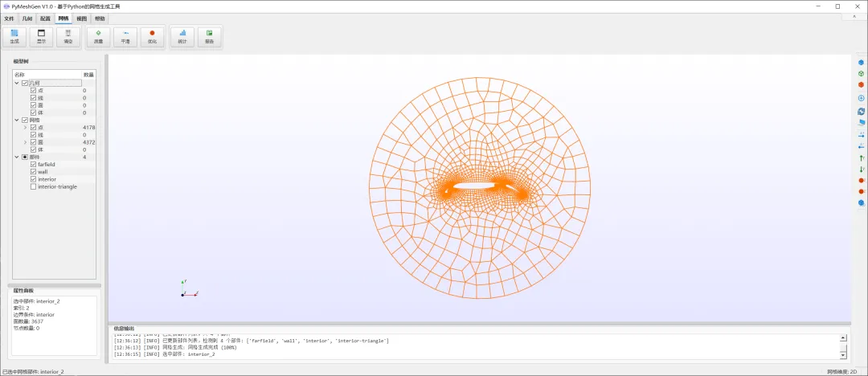Open the 统计 statistics tool
This screenshot has width=868, height=376.
click(x=182, y=36)
